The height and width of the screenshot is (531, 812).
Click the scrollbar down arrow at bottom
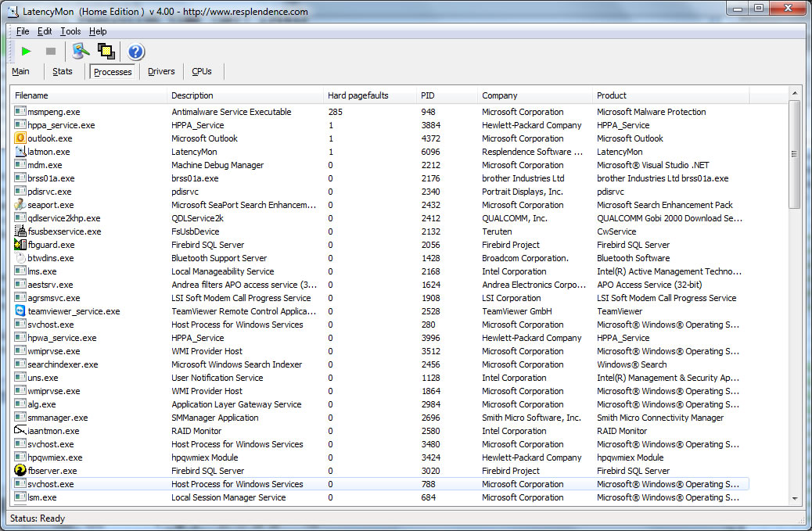795,498
